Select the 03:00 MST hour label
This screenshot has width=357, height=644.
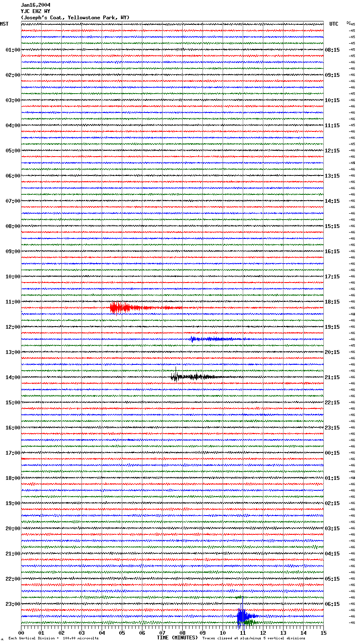point(13,100)
